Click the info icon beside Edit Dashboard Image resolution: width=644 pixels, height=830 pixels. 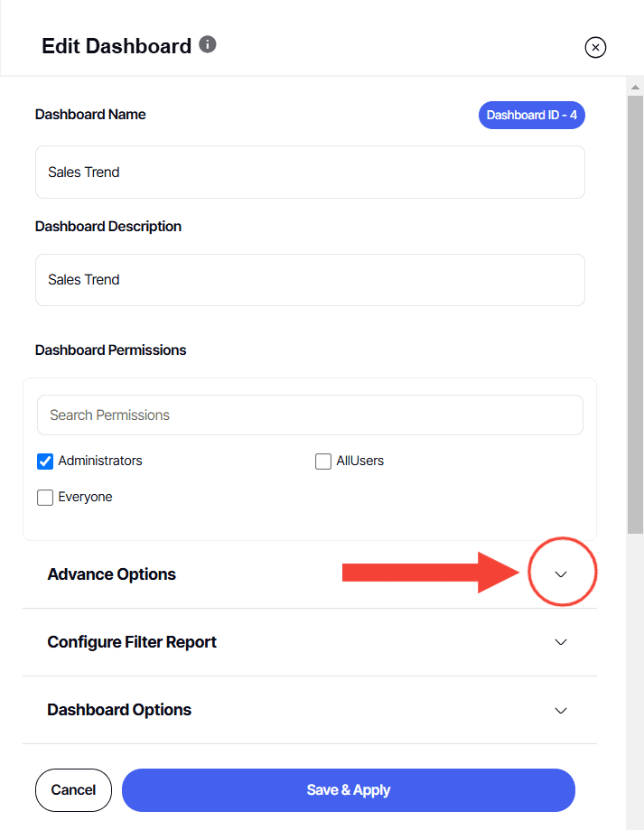tap(208, 42)
